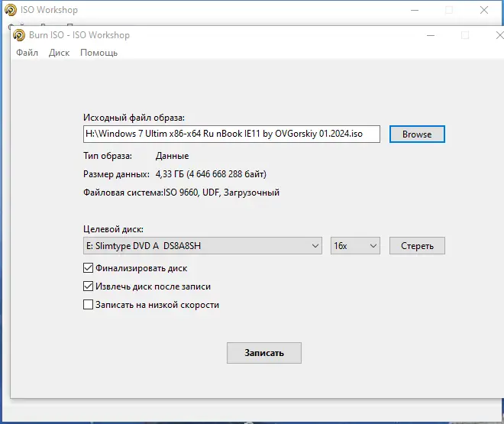Click the label Исходный файл образа:
Viewport: 504px width, 424px height.
[134, 118]
